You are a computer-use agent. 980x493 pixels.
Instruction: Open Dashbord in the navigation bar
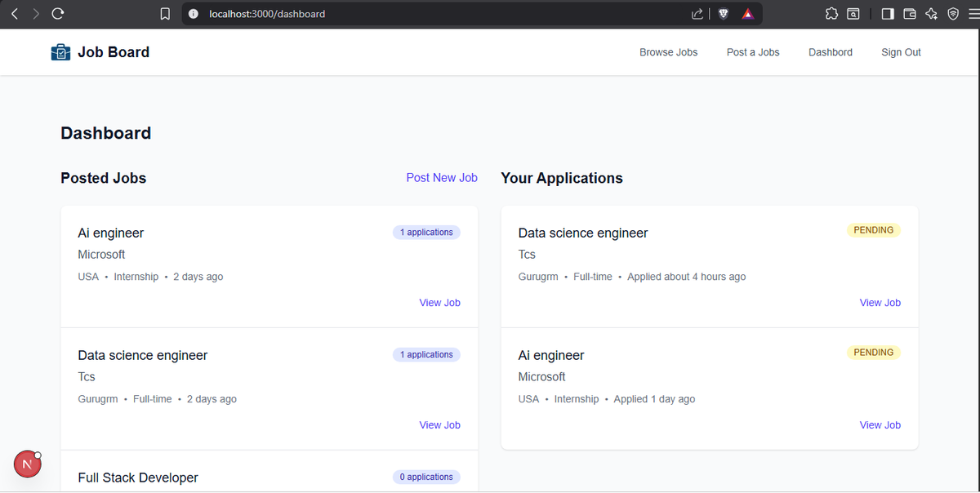coord(831,52)
